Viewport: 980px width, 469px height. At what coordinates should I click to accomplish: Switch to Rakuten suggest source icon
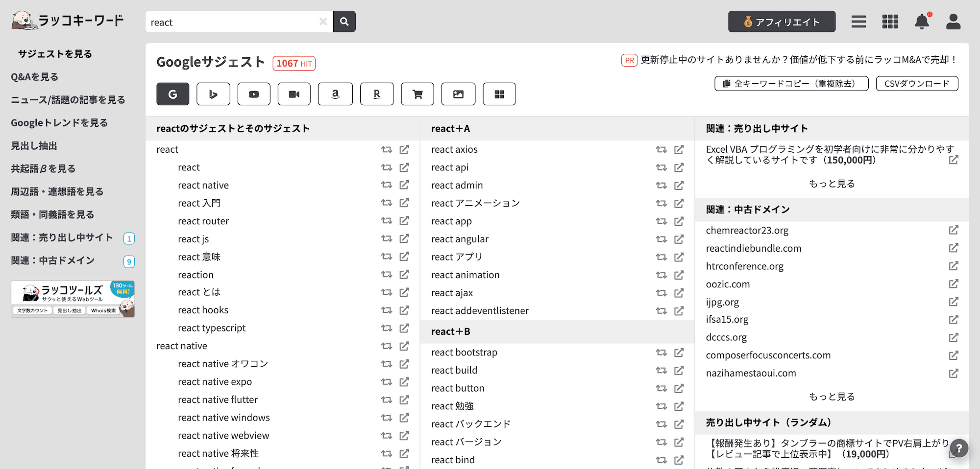[x=377, y=94]
